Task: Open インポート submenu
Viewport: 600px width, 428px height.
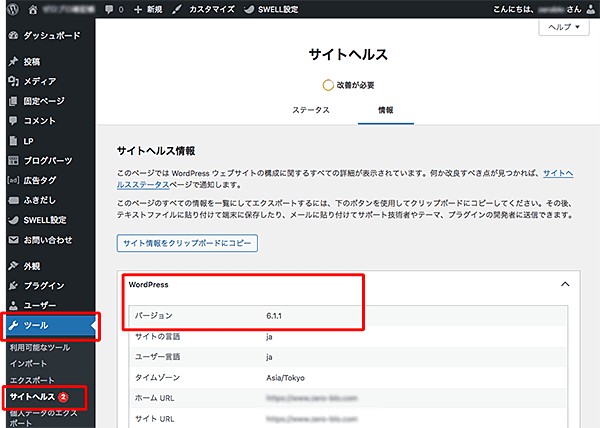Action: 28,363
